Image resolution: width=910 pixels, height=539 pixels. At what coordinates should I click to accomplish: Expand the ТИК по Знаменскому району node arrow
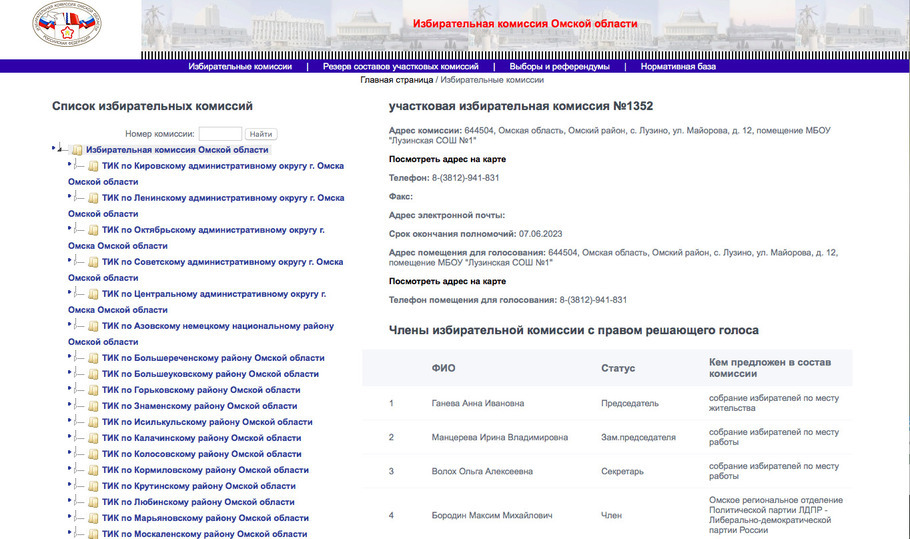(x=70, y=405)
